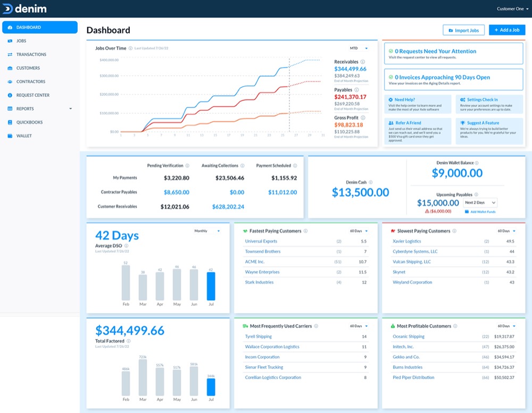Go to Transactions in the sidebar

coord(31,55)
